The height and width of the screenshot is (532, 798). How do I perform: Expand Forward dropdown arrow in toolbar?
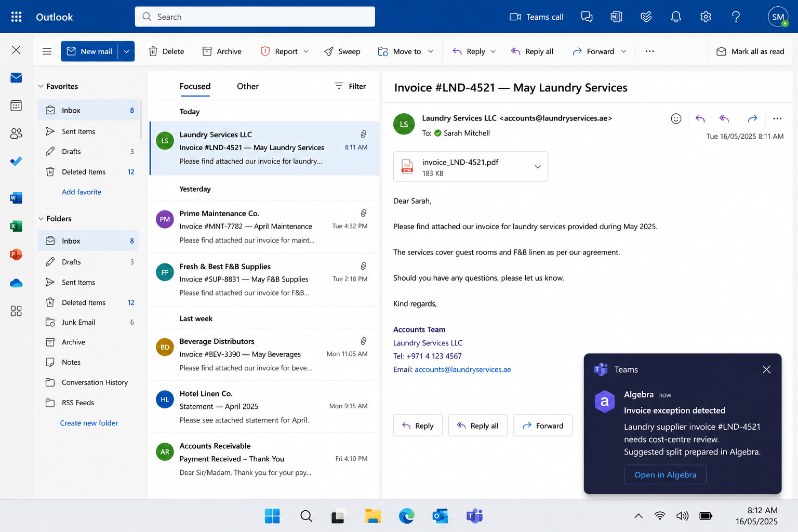click(623, 51)
